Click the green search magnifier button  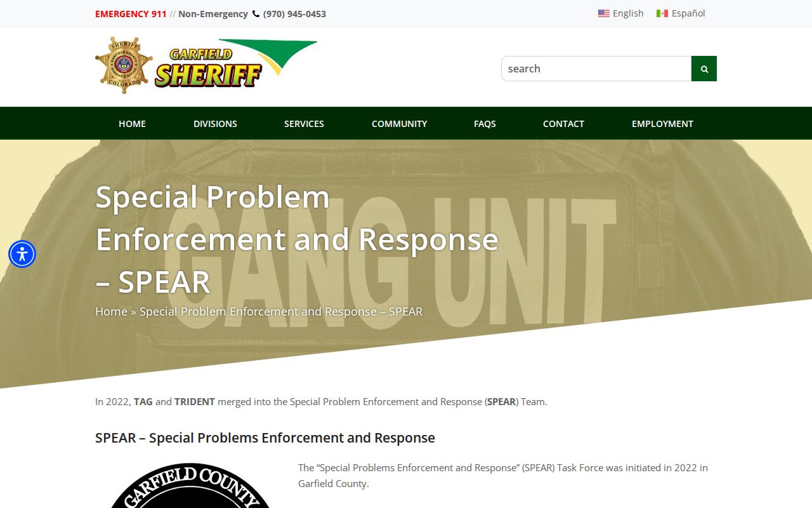coord(704,69)
